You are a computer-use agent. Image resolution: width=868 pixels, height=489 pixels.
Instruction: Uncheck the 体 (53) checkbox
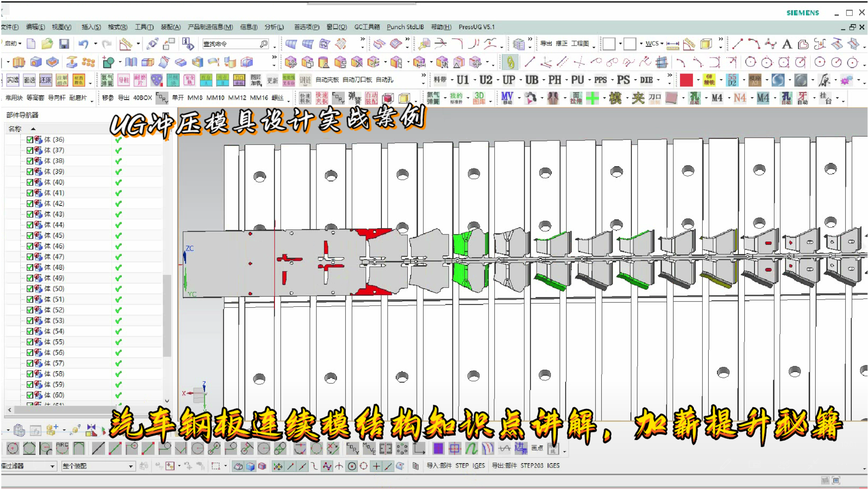point(30,321)
